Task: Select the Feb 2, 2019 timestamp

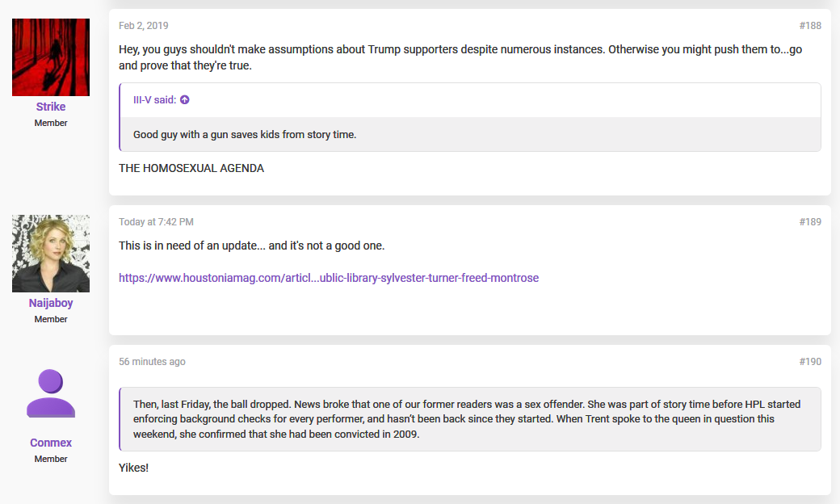Action: [x=144, y=25]
